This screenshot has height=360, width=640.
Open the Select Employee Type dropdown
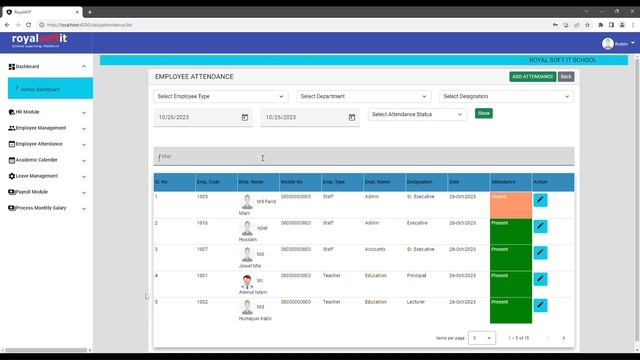point(220,96)
